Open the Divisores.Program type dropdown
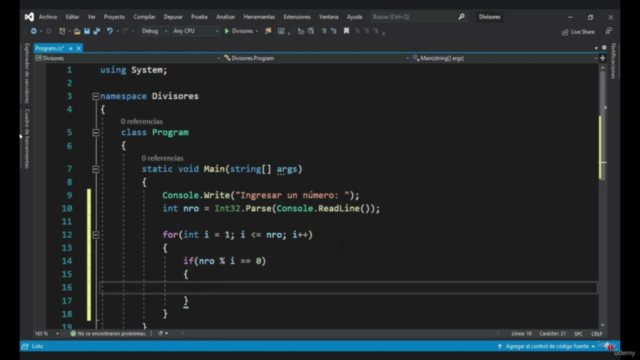640x360 pixels. (x=316, y=58)
